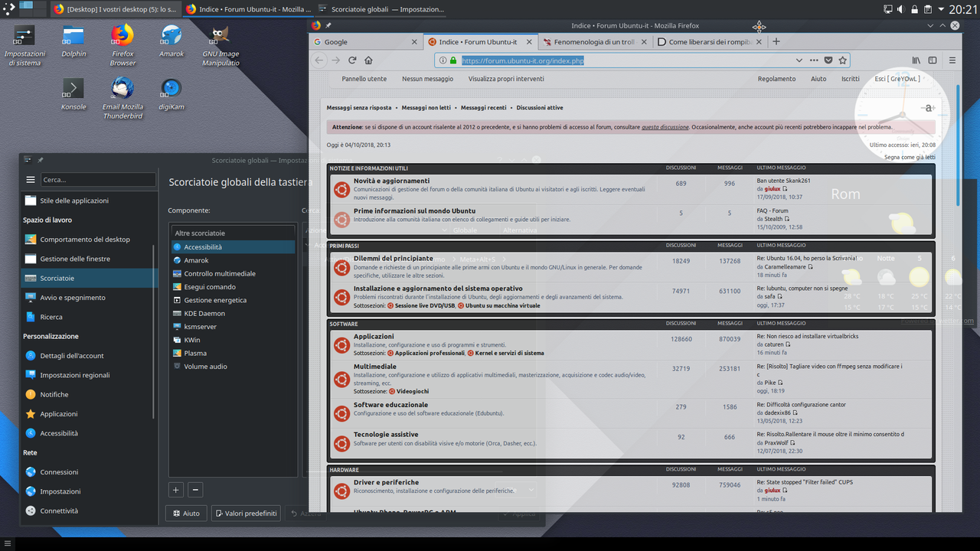Image resolution: width=980 pixels, height=551 pixels.
Task: Open URL bar history dropdown arrow
Action: [x=799, y=60]
